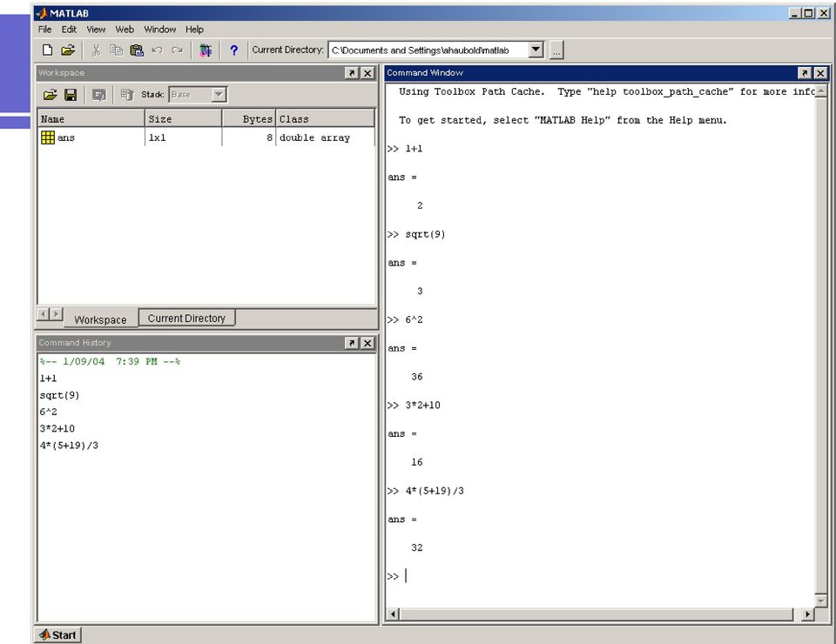Save workspace variables with the disk icon

pyautogui.click(x=71, y=95)
